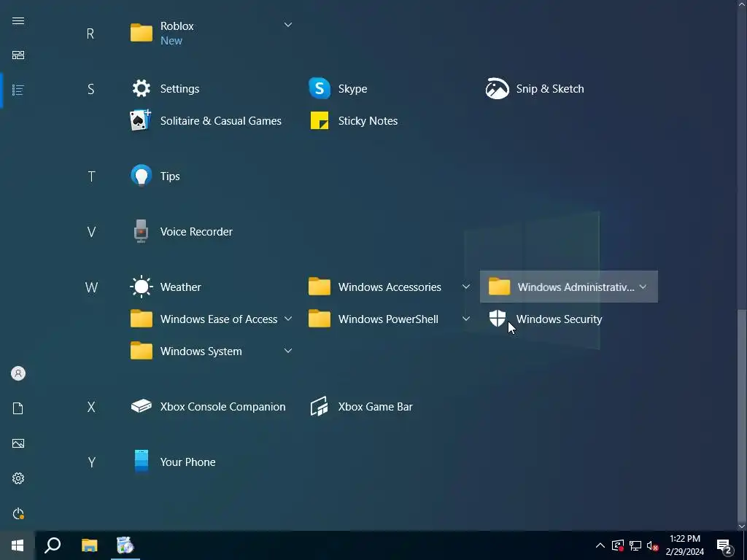
Task: Click the Windows Start button
Action: [x=18, y=545]
